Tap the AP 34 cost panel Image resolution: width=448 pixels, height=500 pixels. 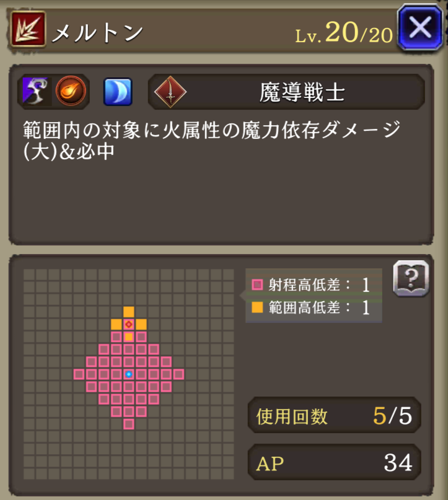tap(334, 462)
